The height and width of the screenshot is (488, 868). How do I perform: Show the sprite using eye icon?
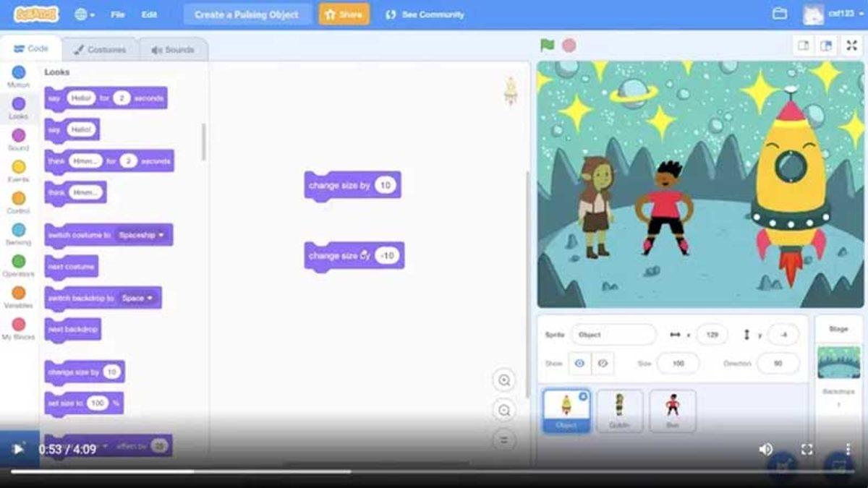pos(579,364)
